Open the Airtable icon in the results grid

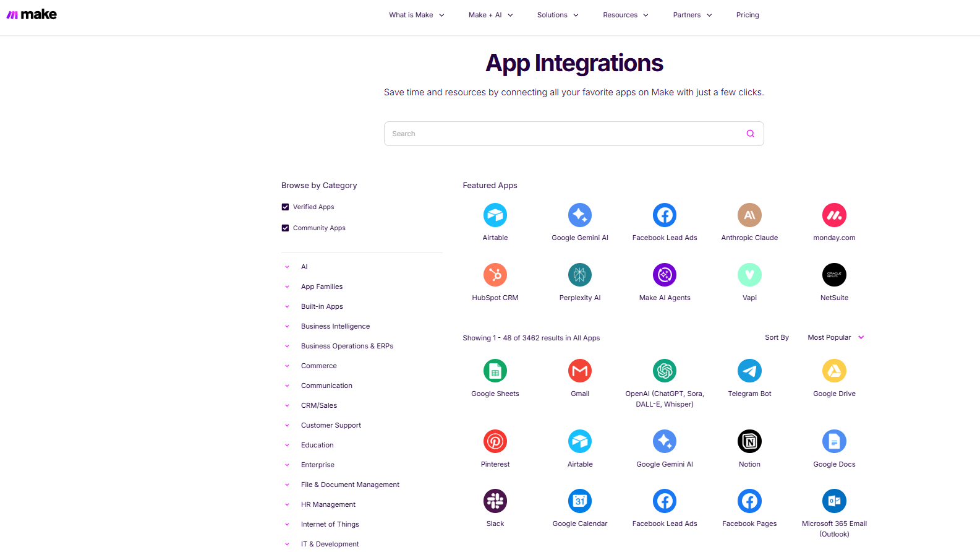tap(580, 441)
